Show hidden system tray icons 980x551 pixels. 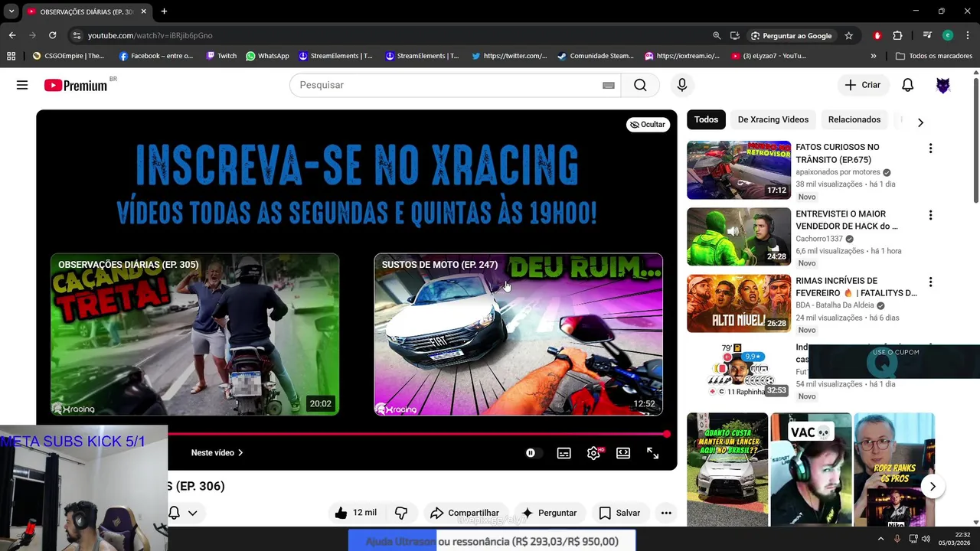[x=880, y=539]
